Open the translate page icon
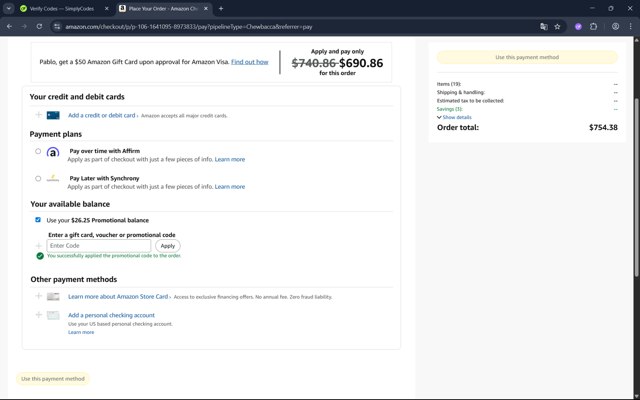 click(x=544, y=27)
